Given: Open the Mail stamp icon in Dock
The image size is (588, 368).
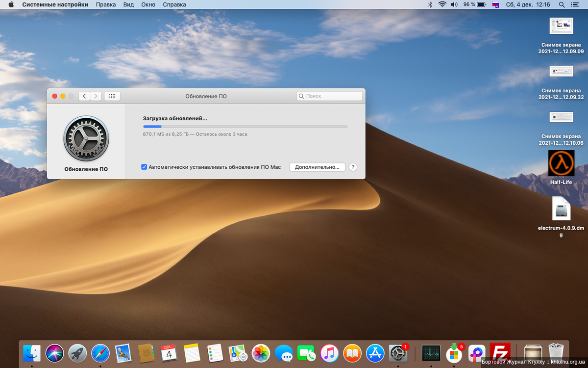Looking at the screenshot, I should (x=123, y=353).
